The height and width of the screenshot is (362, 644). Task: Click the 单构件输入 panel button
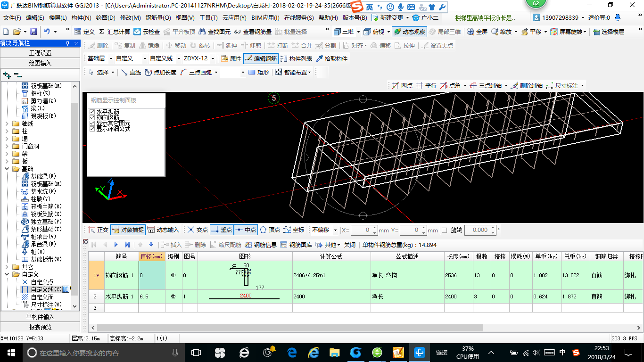(x=40, y=317)
